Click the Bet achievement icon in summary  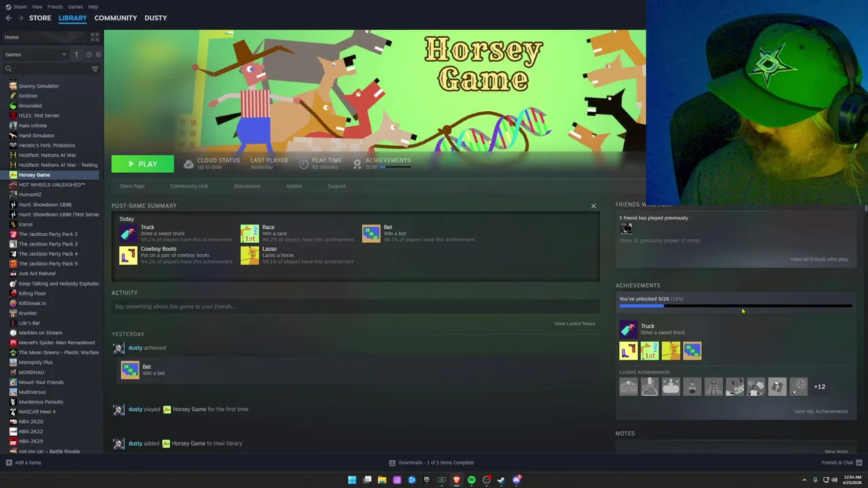371,233
